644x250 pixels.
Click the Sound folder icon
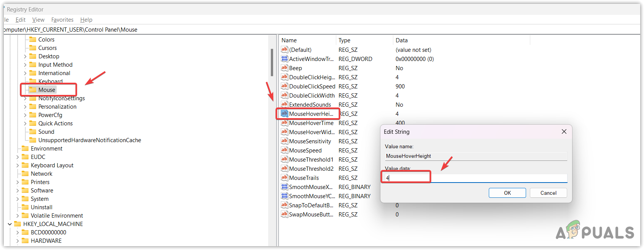tap(33, 131)
